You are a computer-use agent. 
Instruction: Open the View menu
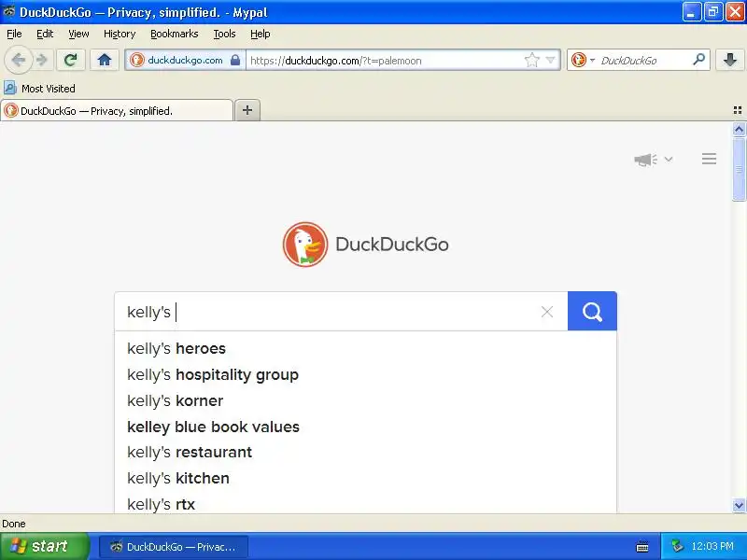click(x=78, y=34)
